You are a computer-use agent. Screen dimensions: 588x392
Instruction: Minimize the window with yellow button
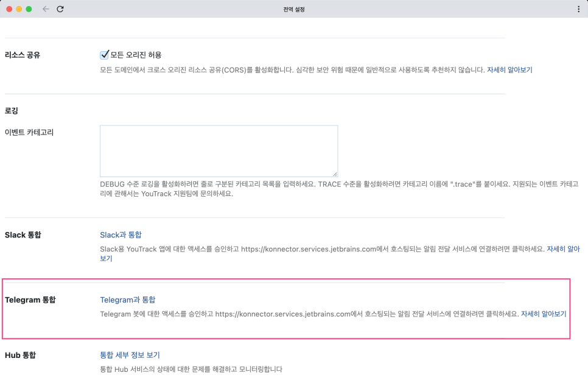pos(19,9)
